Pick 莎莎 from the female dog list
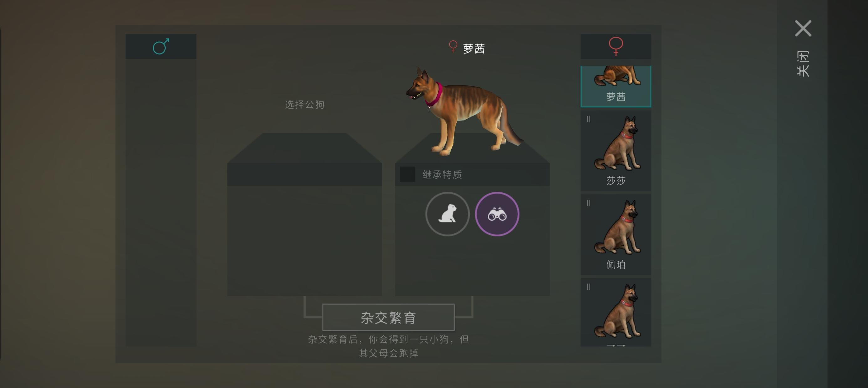 point(616,151)
